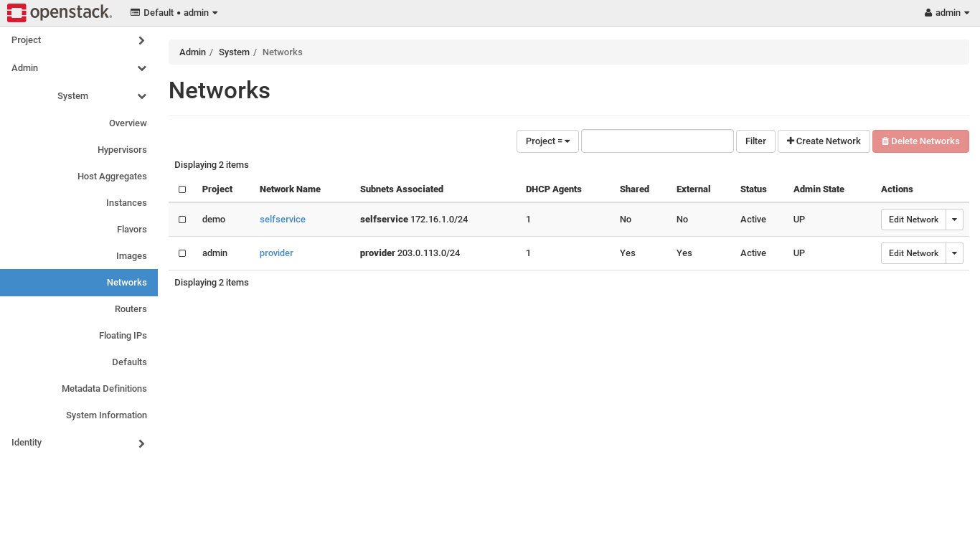The height and width of the screenshot is (551, 980).
Task: Click the Filter button
Action: coord(755,141)
